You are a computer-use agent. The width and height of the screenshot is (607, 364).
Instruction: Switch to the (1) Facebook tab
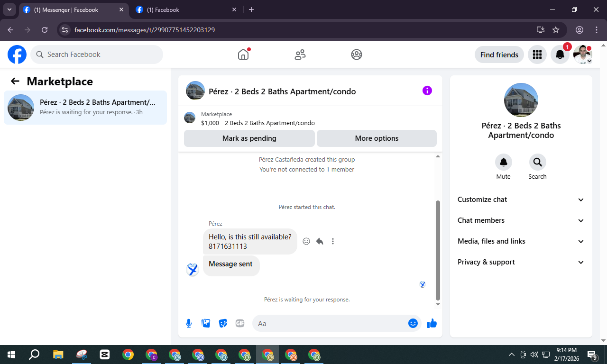click(186, 9)
